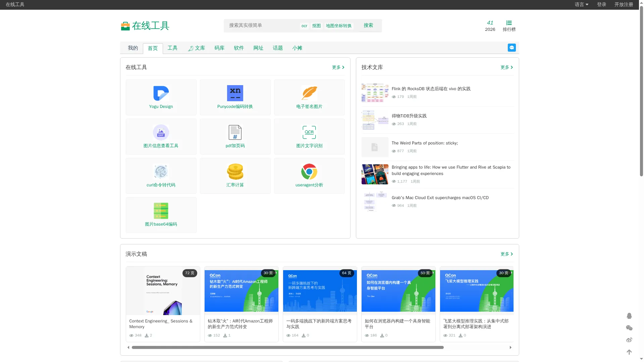Click the 汇率计算 coins icon

coord(235,172)
